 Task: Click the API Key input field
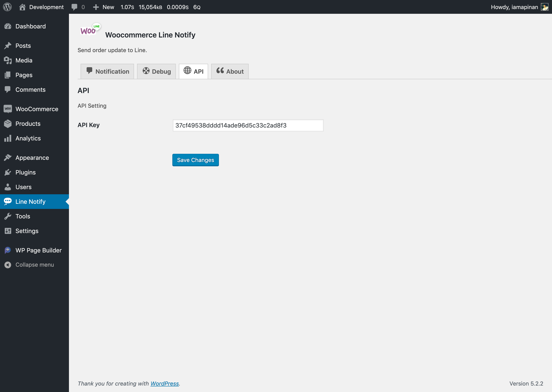(248, 125)
